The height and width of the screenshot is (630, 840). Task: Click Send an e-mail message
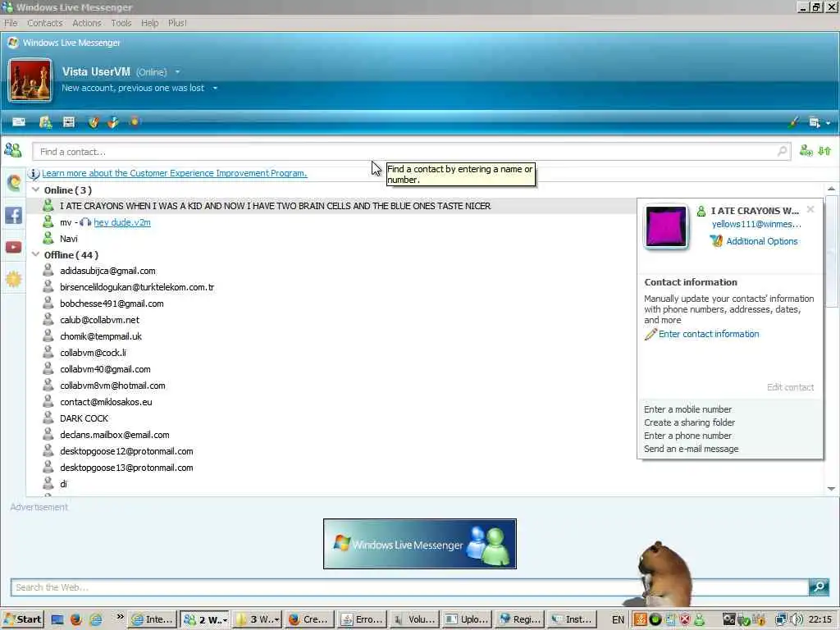(691, 449)
